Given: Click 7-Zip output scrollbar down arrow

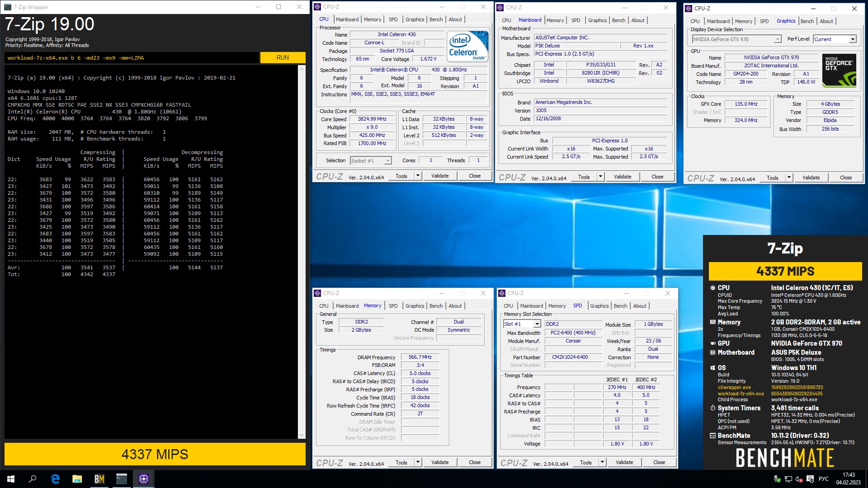Looking at the screenshot, I should click(302, 435).
